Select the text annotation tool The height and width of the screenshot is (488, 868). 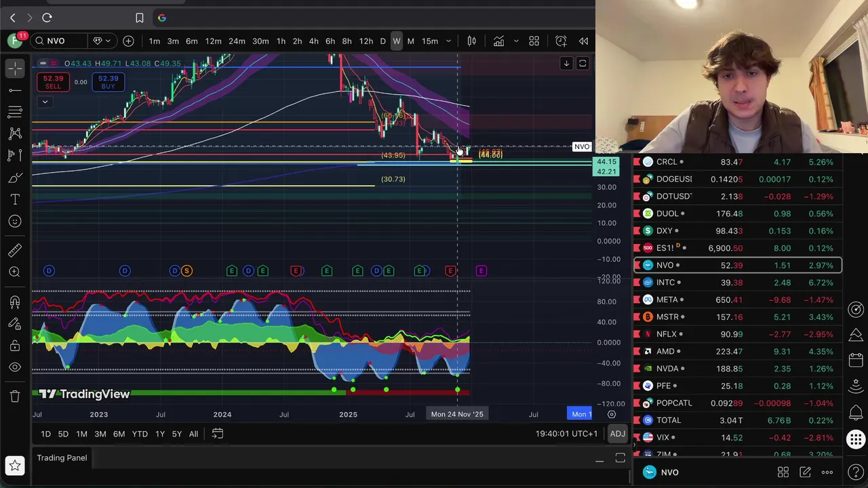(x=15, y=199)
